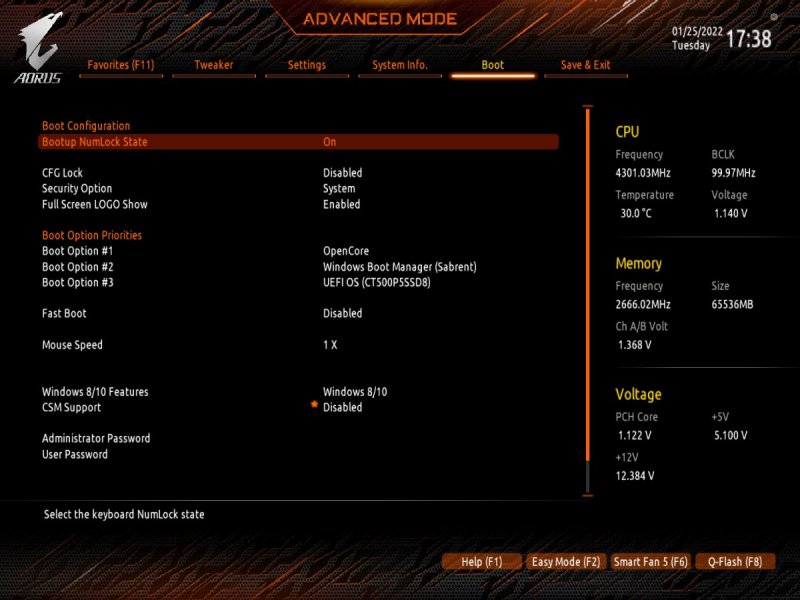Select the CSM Support setting
This screenshot has height=600, width=800.
coord(71,408)
